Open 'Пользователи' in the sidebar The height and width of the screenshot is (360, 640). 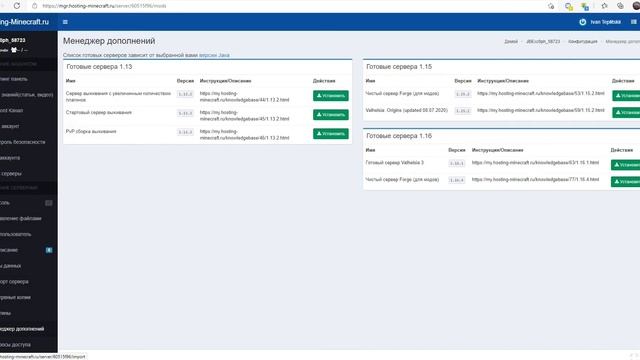(x=29, y=235)
